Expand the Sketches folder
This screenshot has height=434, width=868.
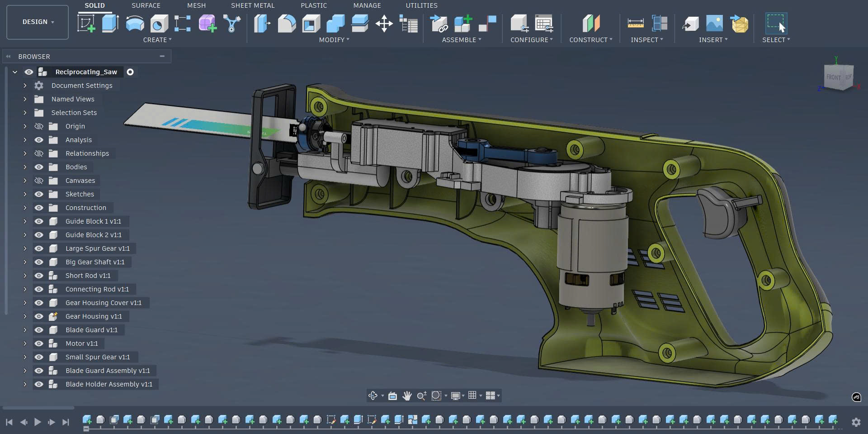[25, 194]
